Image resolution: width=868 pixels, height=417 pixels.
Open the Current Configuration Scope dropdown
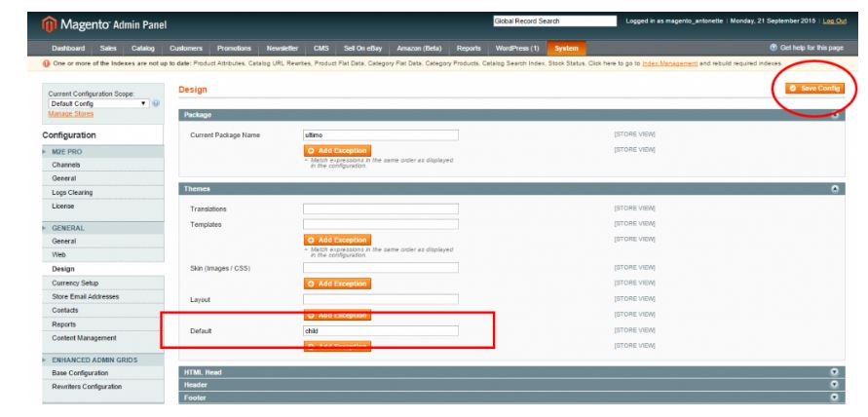(99, 103)
